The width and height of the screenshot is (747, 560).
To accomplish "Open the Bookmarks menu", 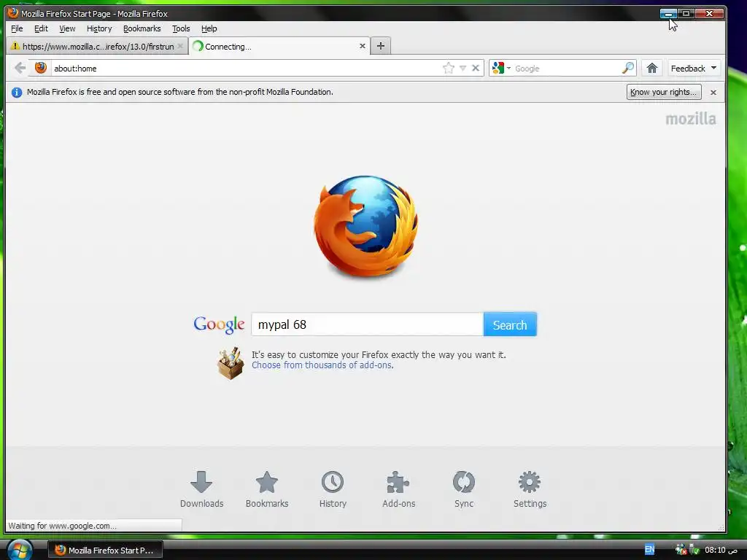I will [x=142, y=28].
